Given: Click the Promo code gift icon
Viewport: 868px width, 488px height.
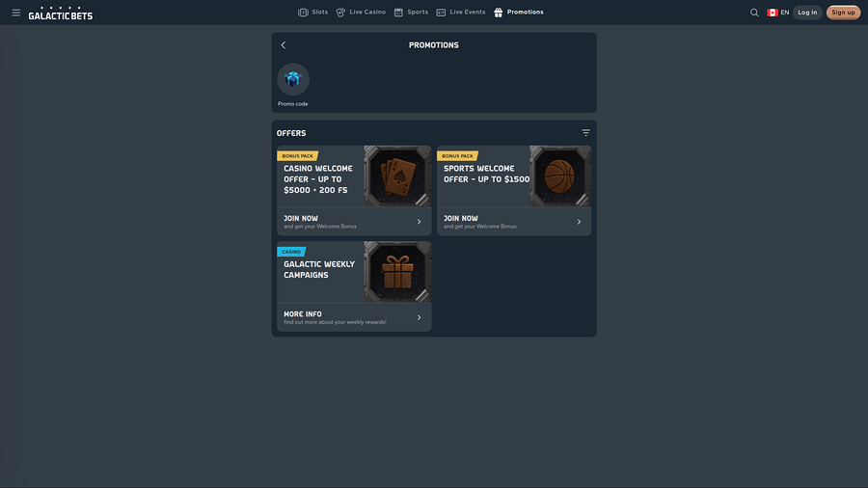Looking at the screenshot, I should [293, 80].
